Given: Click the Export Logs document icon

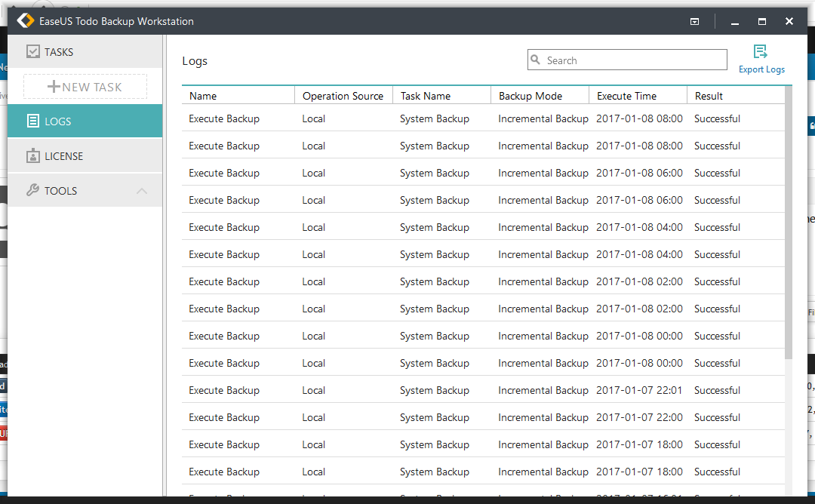Looking at the screenshot, I should (761, 52).
